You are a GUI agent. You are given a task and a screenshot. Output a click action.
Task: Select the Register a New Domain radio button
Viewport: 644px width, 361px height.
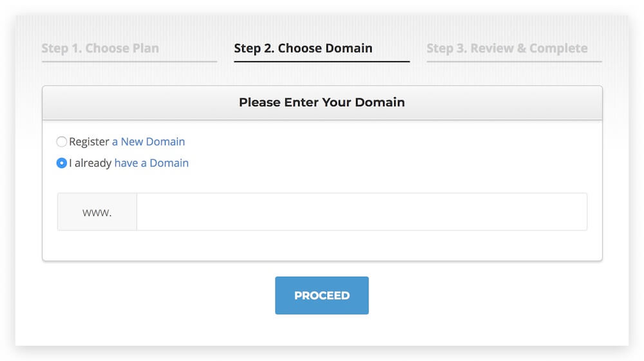point(62,142)
